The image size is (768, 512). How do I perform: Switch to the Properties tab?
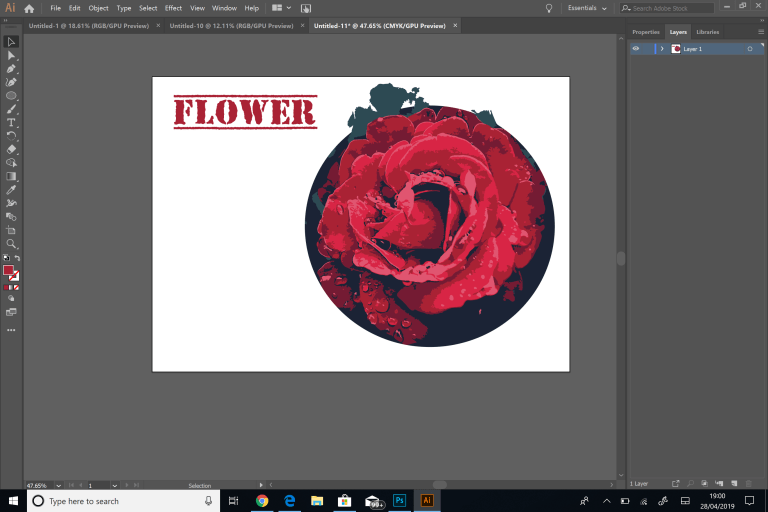click(x=646, y=32)
